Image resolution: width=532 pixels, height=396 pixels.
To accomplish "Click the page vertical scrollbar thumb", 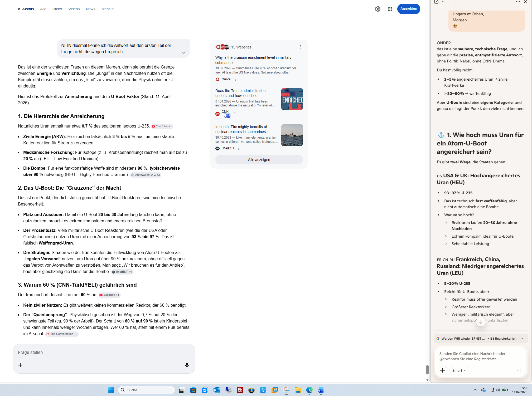I will pyautogui.click(x=427, y=369).
